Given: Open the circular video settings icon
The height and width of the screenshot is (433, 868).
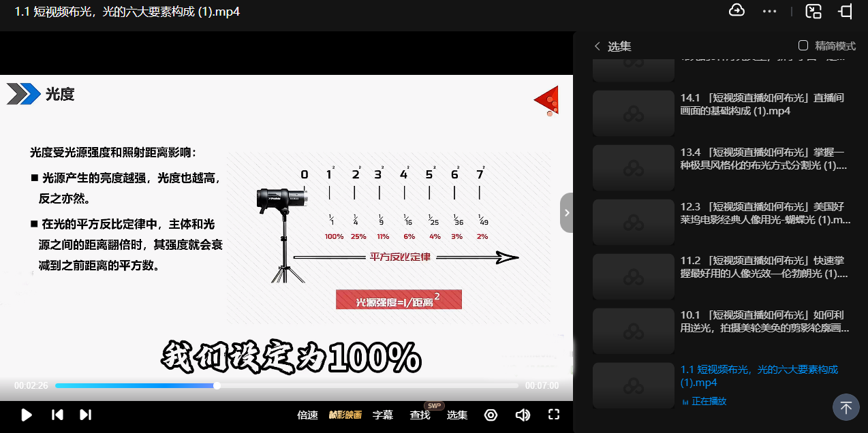Looking at the screenshot, I should [x=491, y=415].
